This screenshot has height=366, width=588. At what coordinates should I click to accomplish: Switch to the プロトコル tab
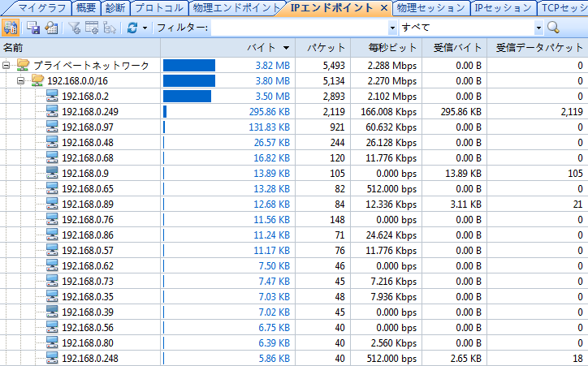click(160, 8)
